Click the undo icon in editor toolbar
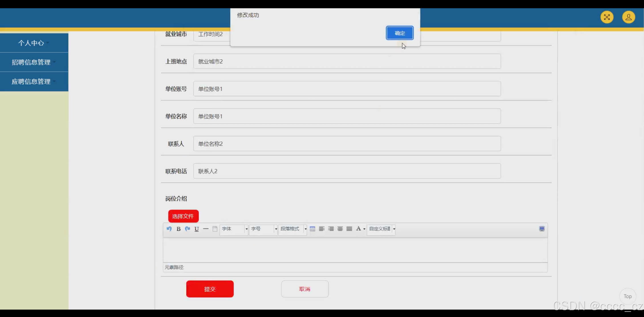Viewport: 644px width, 317px height. [169, 229]
